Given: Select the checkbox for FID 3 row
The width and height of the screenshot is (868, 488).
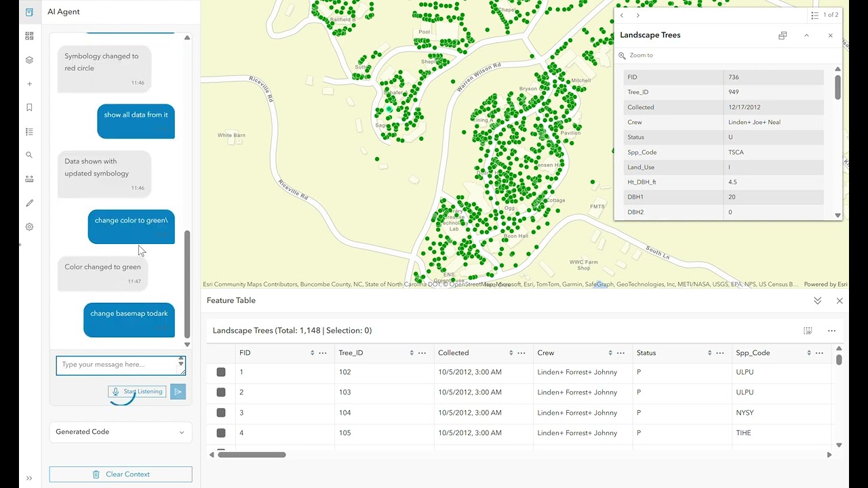Looking at the screenshot, I should pos(221,413).
